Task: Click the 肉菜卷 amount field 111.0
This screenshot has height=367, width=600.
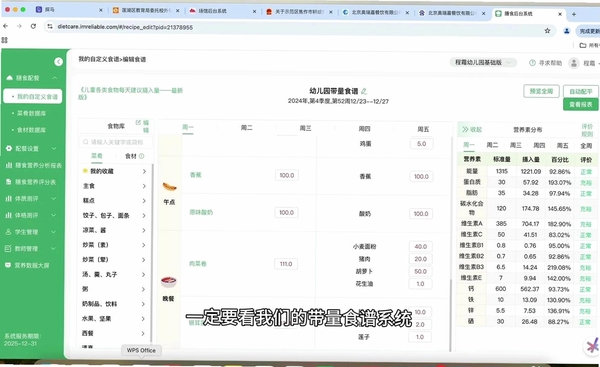Action: tap(286, 264)
